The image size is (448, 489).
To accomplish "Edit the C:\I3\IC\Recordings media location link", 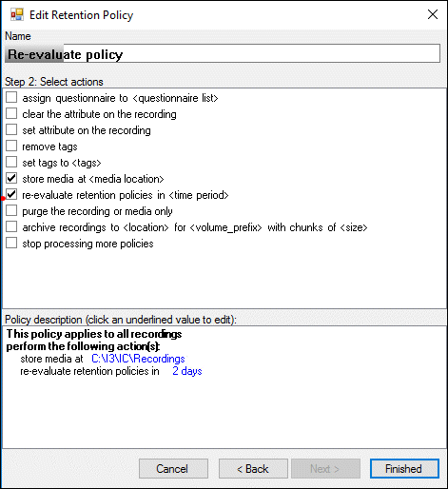I will (138, 359).
